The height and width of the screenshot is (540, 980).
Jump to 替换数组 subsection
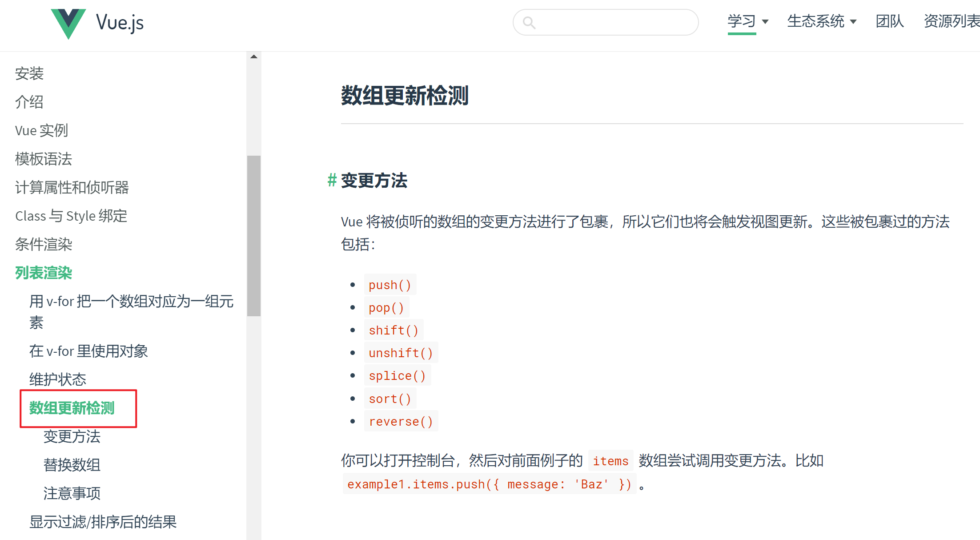coord(72,465)
